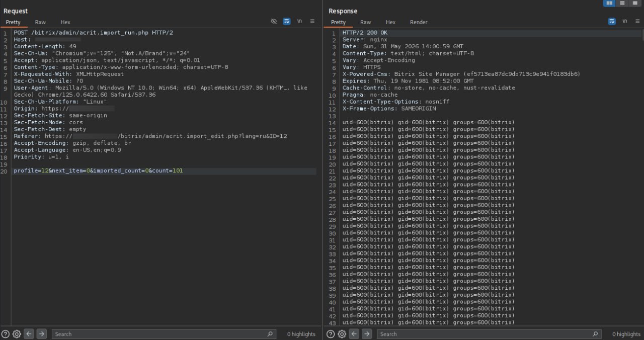Go to previous match in Request search
The height and width of the screenshot is (340, 644).
pyautogui.click(x=29, y=334)
